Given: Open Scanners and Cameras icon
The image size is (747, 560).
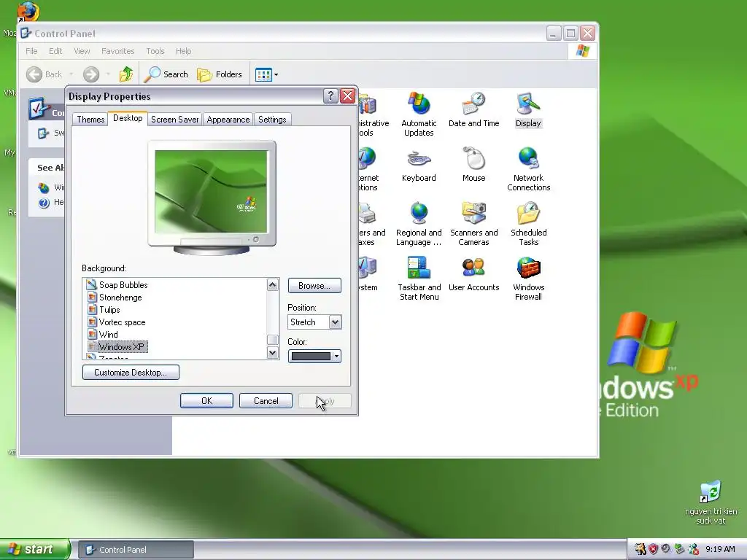Looking at the screenshot, I should click(x=474, y=224).
